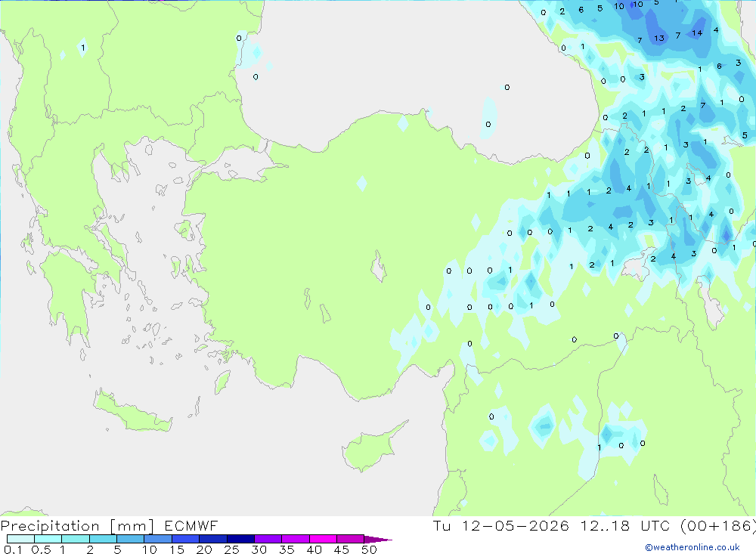
Task: Click the 40–45 mm magenta legend swatch
Action: 323,539
